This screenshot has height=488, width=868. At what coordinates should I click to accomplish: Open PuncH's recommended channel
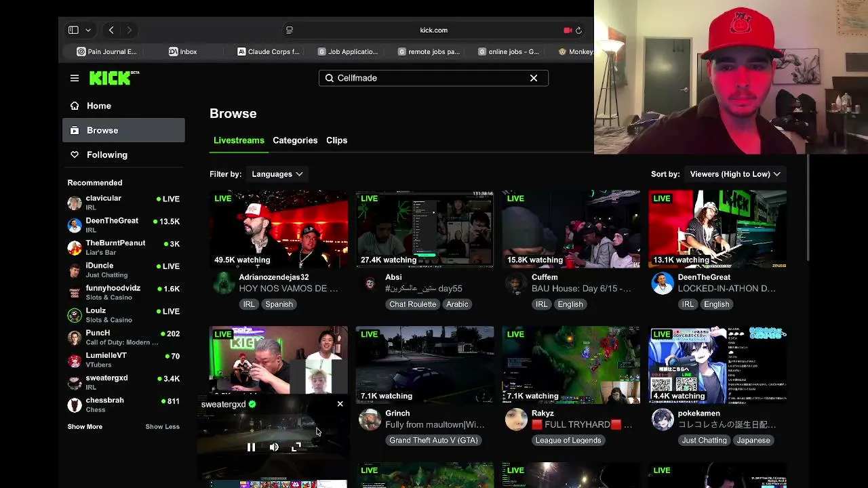[x=123, y=337]
